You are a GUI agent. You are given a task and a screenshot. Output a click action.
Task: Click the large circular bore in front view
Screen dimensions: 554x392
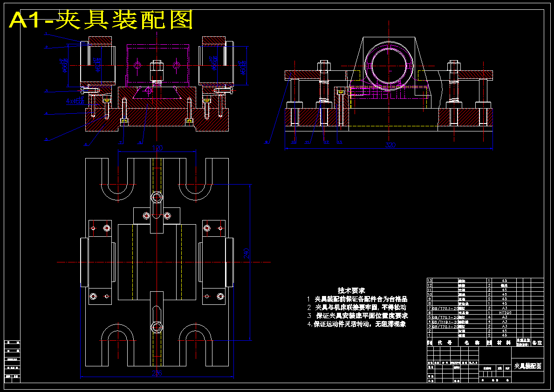[389, 65]
